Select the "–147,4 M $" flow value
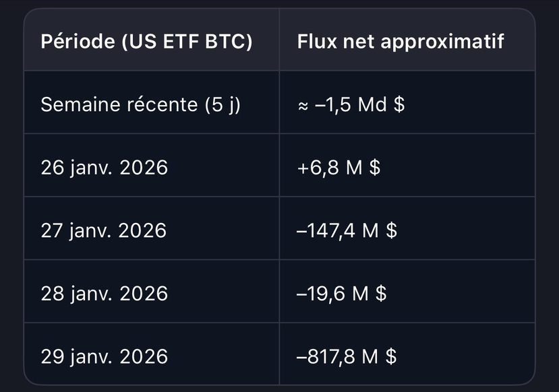Viewport: 559px width, 392px height. pyautogui.click(x=347, y=230)
